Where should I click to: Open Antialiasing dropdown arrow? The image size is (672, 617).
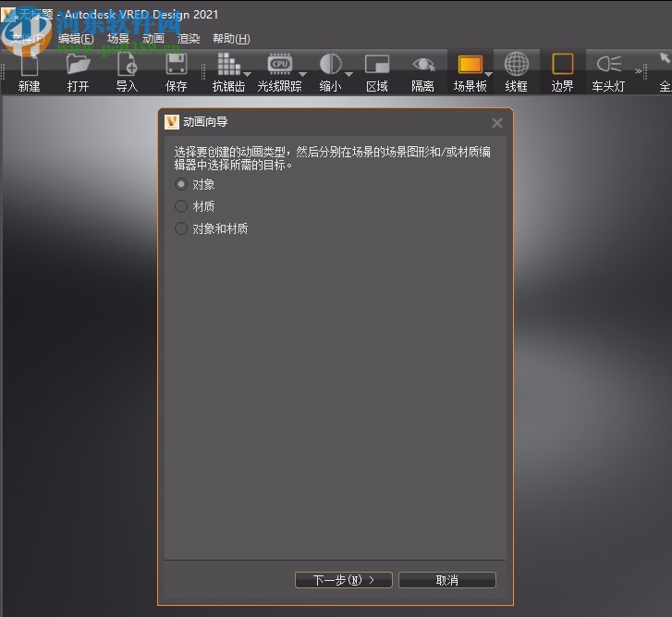(248, 74)
